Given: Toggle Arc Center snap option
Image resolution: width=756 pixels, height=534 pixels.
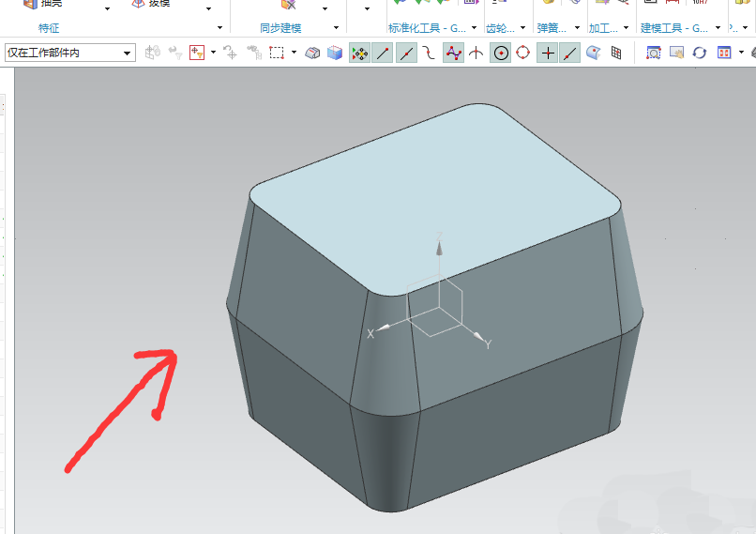Looking at the screenshot, I should coord(501,53).
